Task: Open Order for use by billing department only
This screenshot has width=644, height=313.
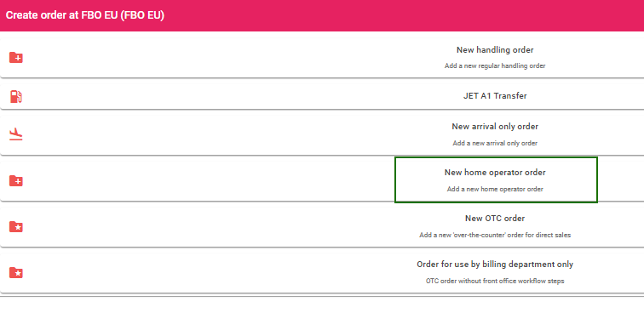Action: click(495, 265)
